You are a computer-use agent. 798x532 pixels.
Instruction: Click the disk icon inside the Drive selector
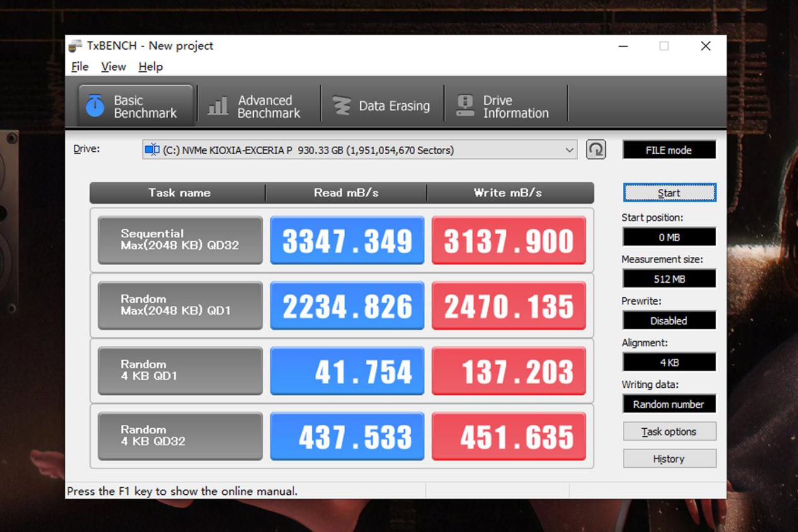pyautogui.click(x=152, y=150)
